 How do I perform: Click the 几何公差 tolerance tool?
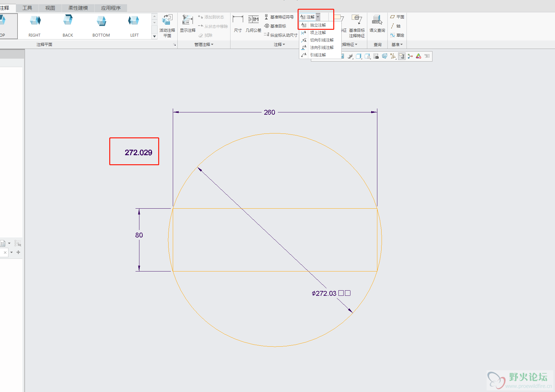(254, 24)
